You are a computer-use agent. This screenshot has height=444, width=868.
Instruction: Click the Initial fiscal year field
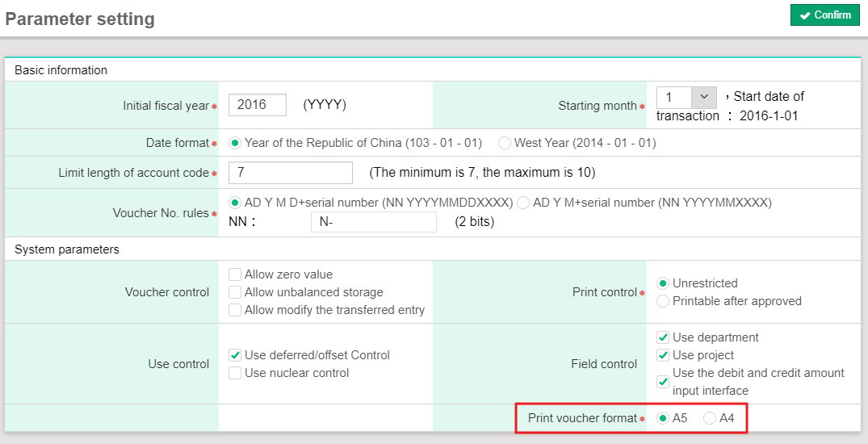[x=258, y=105]
